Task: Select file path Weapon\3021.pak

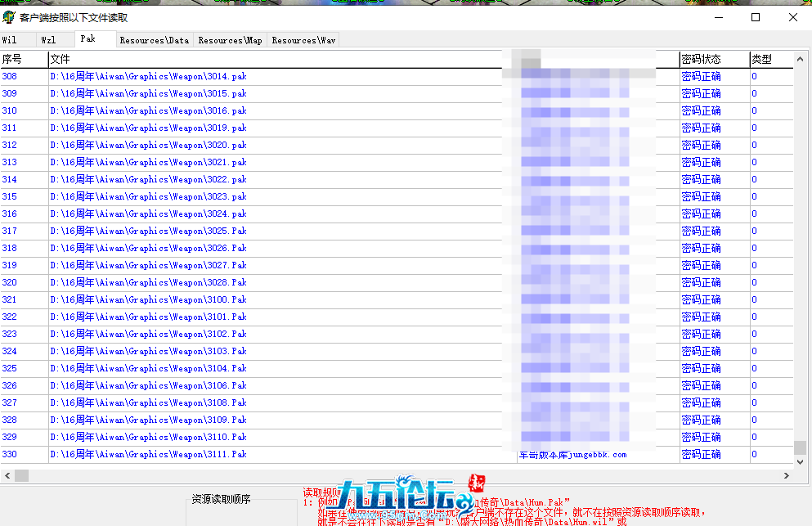Action: pyautogui.click(x=148, y=162)
